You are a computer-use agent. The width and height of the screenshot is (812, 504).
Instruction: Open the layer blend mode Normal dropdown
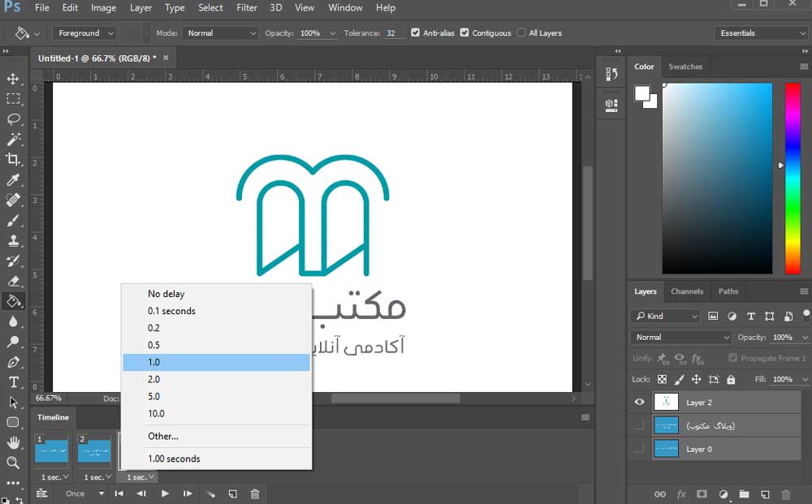pos(681,338)
